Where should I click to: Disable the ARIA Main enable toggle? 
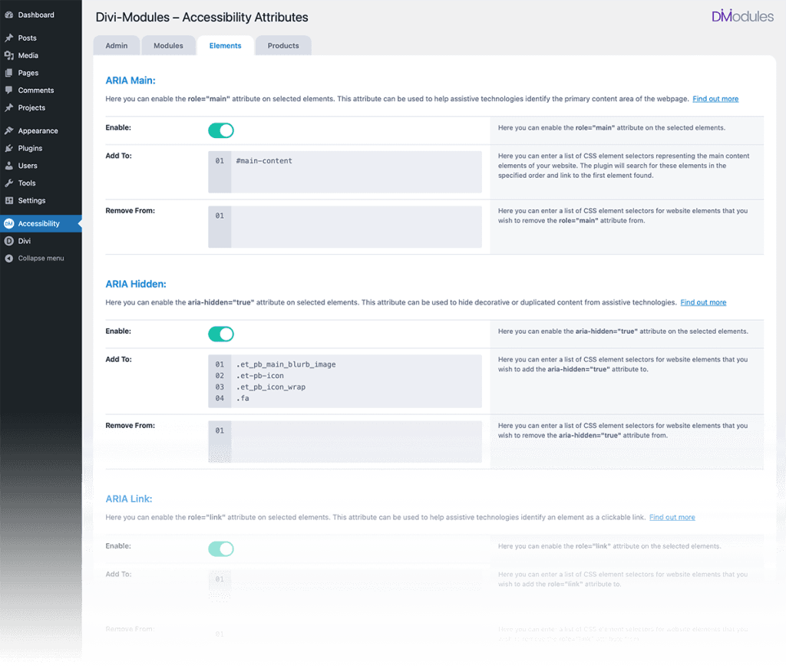pyautogui.click(x=220, y=130)
